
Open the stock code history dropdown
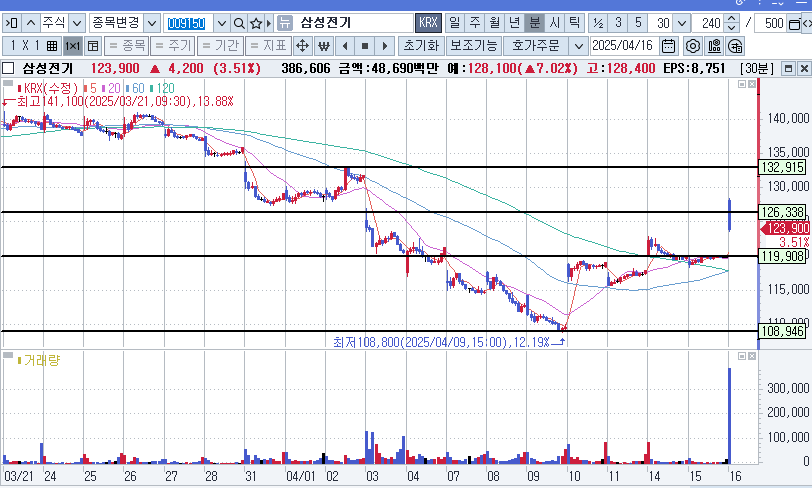tap(222, 23)
